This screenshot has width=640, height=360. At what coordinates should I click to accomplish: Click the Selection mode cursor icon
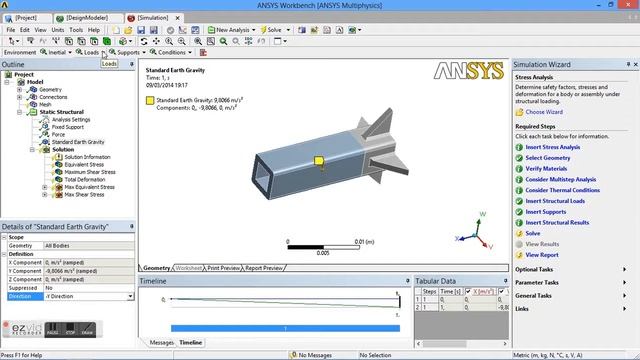pos(12,41)
